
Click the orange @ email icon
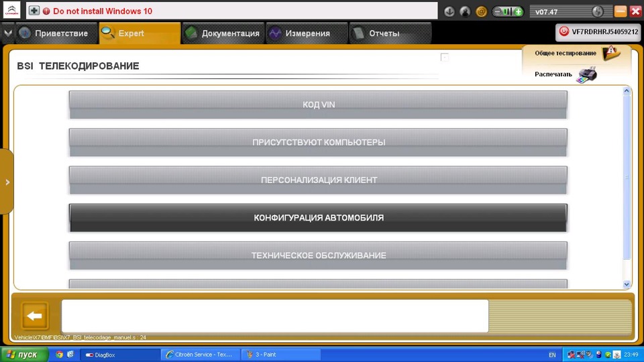pyautogui.click(x=481, y=11)
